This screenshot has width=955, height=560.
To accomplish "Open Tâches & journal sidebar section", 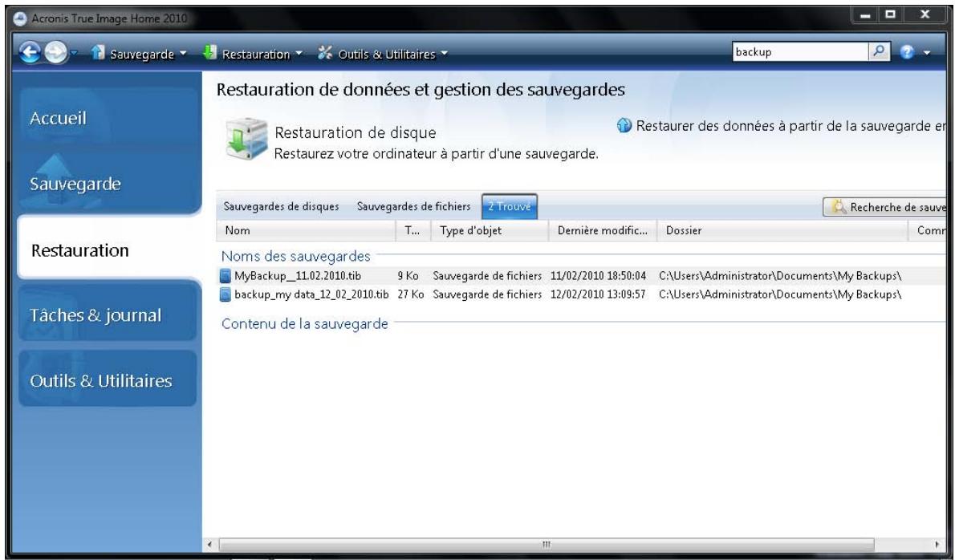I will click(x=108, y=314).
